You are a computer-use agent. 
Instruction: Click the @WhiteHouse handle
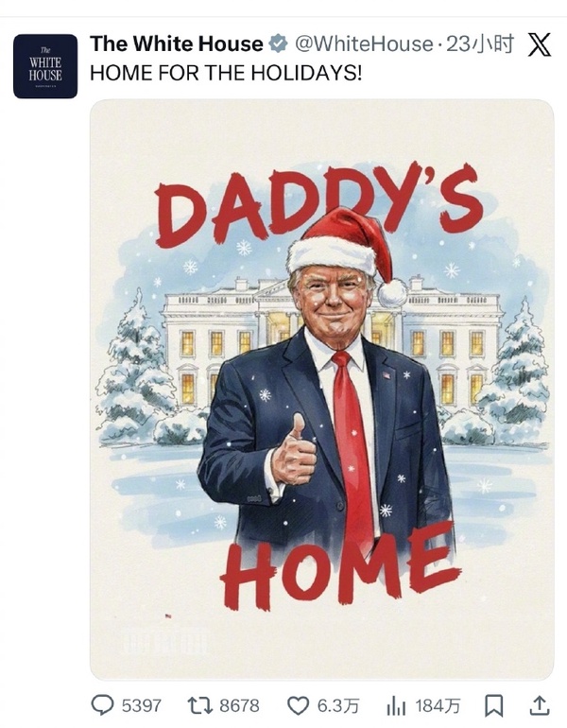(363, 43)
